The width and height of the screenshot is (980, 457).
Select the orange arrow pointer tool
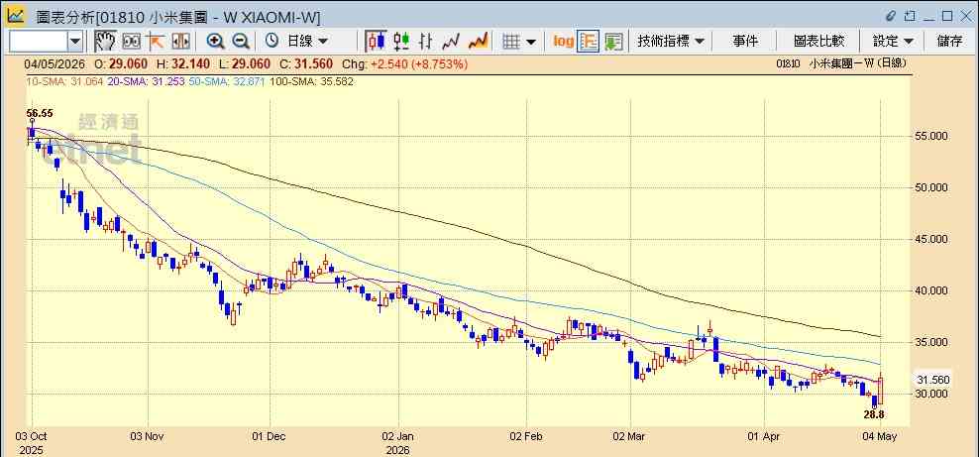155,42
